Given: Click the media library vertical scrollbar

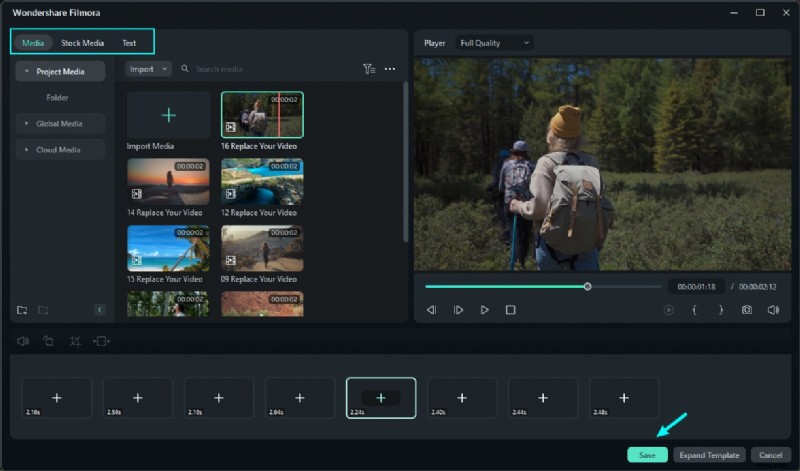Looking at the screenshot, I should point(406,162).
